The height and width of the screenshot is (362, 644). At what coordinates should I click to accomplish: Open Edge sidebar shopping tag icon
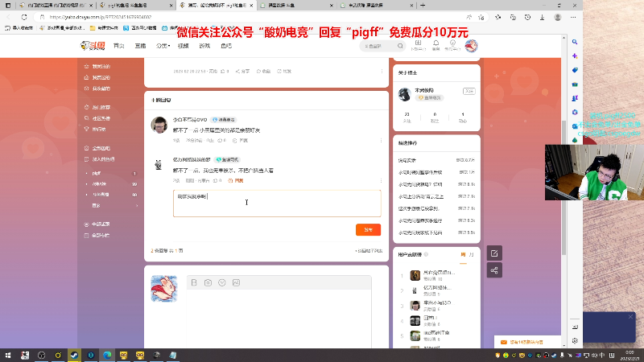[x=575, y=70]
